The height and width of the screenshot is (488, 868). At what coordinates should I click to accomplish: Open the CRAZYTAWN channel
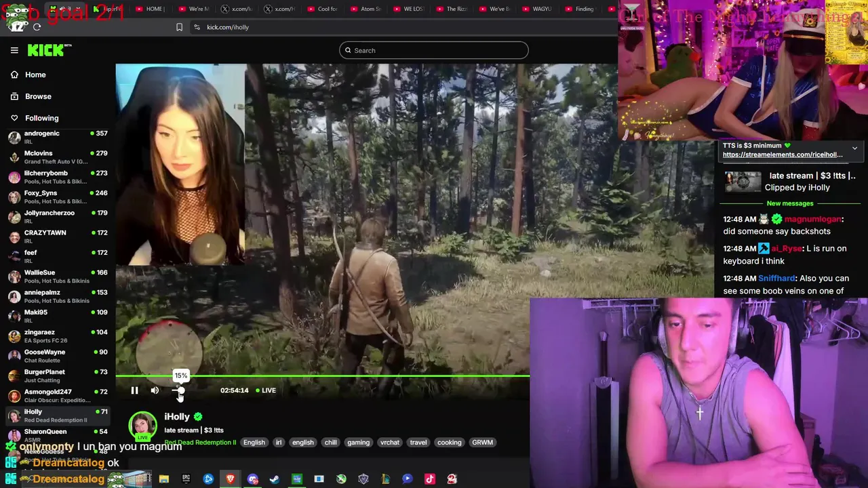(58, 236)
